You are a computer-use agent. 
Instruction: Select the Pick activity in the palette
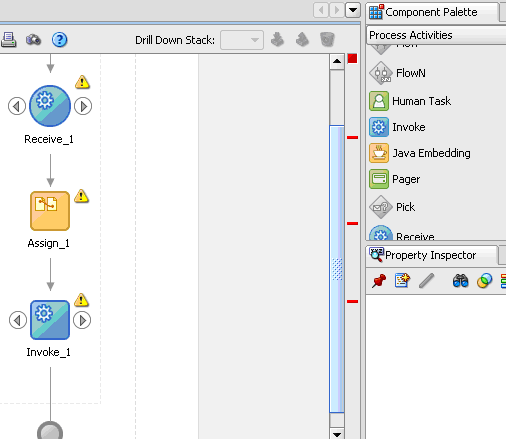tap(393, 207)
